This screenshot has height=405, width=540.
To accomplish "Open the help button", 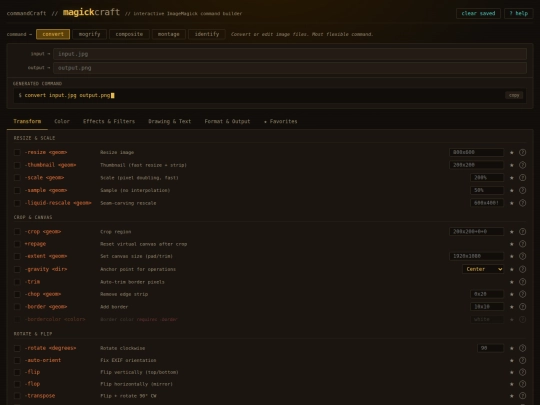I will [519, 13].
